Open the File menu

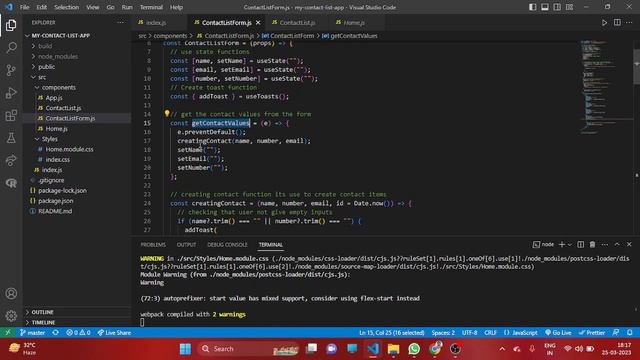coord(24,7)
